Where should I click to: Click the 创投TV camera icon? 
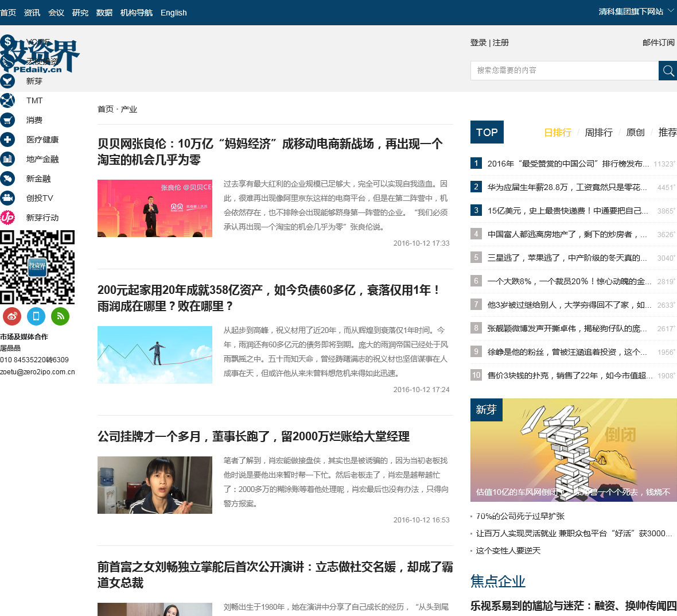coord(7,198)
